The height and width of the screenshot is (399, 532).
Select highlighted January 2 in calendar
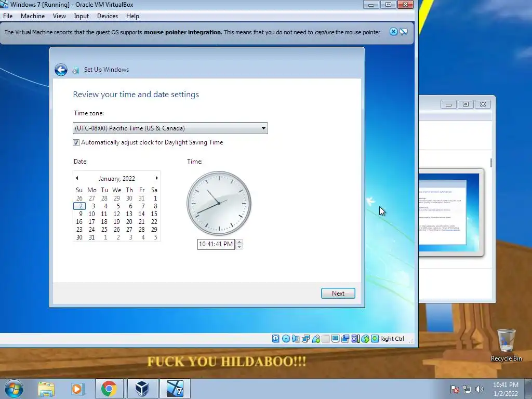(x=79, y=206)
